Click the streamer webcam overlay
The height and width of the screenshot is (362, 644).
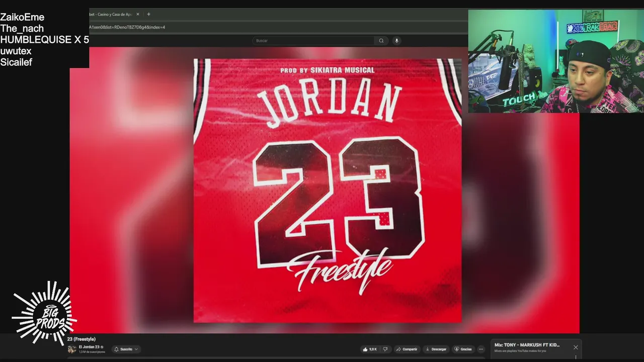click(x=556, y=61)
